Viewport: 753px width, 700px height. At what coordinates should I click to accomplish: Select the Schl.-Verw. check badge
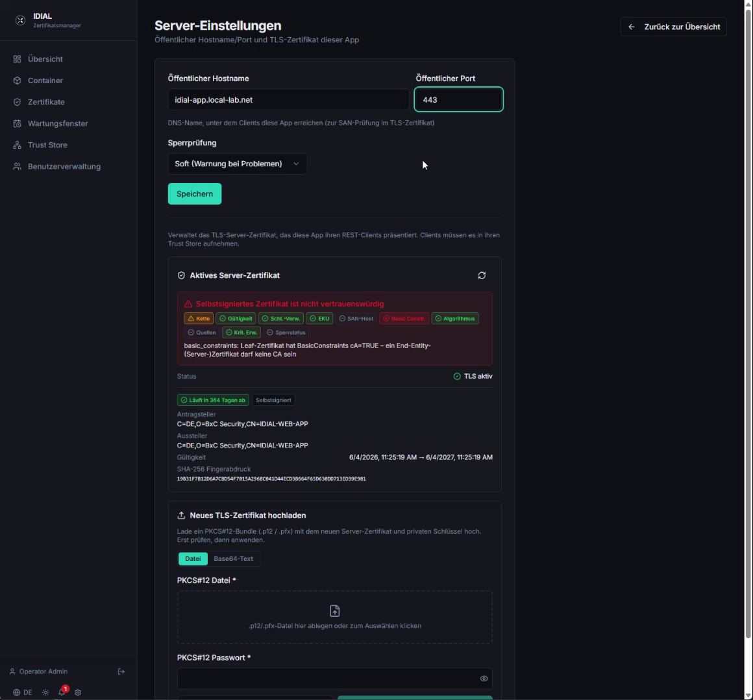tap(281, 319)
